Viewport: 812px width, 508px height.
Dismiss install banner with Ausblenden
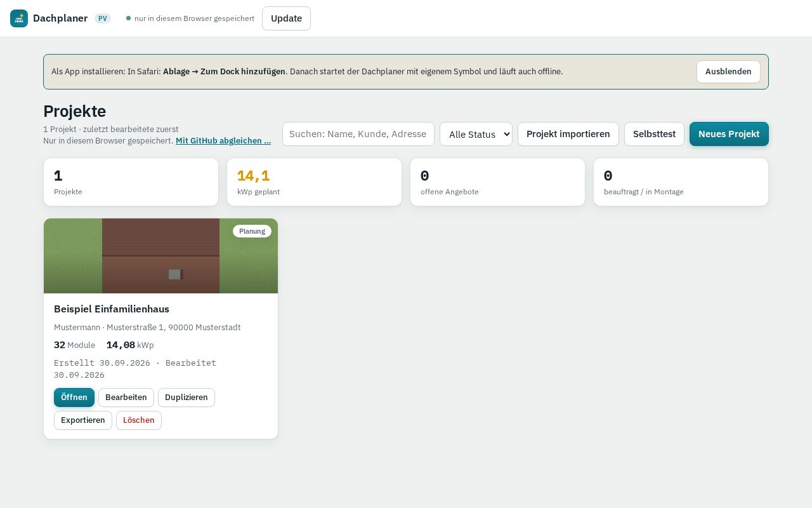tap(728, 72)
